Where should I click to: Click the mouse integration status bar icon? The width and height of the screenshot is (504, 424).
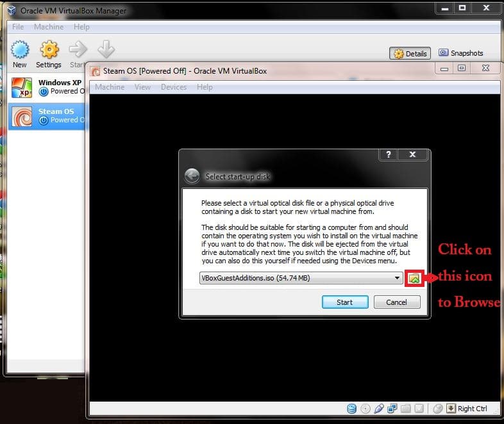coord(438,409)
